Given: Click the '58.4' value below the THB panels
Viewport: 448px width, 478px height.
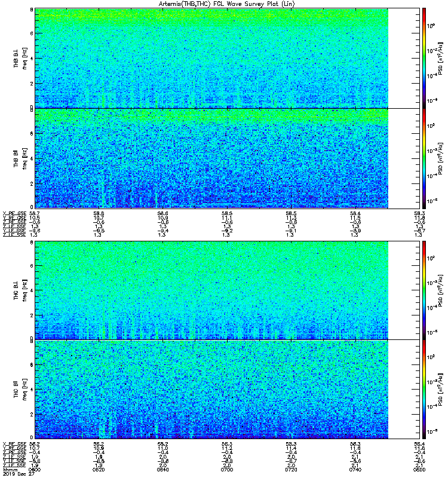Looking at the screenshot, I should click(x=355, y=214).
